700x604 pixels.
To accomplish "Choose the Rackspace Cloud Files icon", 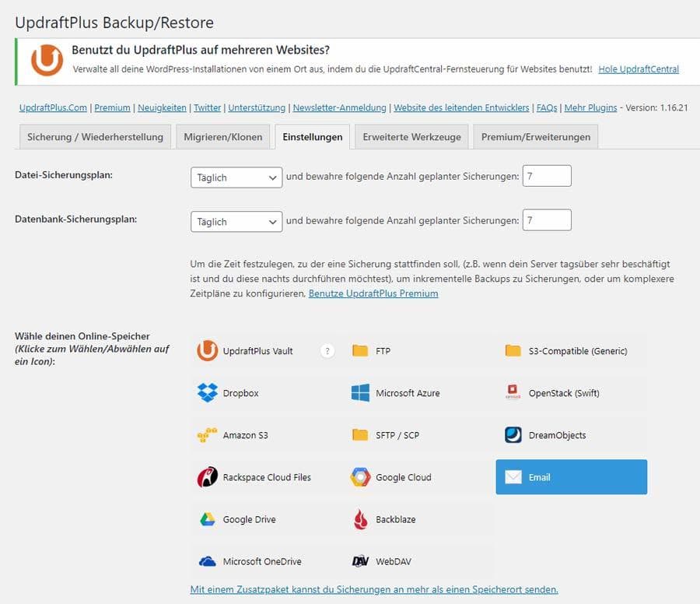I will pos(207,476).
